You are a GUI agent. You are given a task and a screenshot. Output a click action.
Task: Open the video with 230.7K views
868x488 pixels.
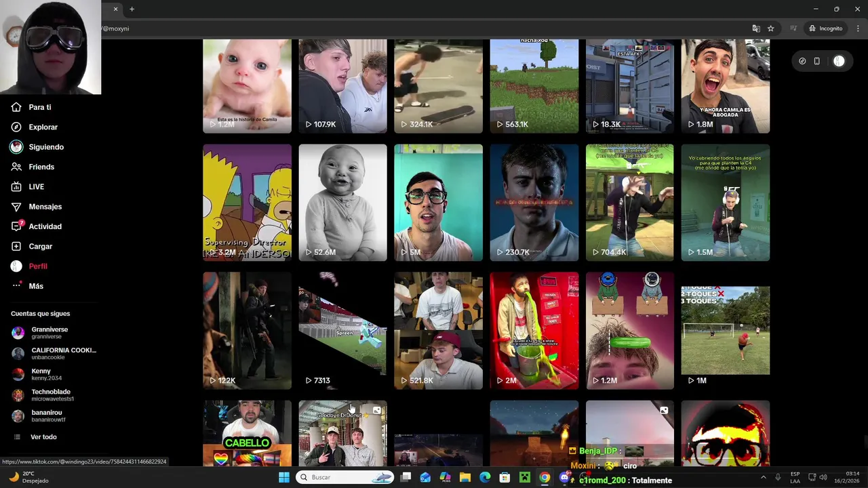[534, 203]
